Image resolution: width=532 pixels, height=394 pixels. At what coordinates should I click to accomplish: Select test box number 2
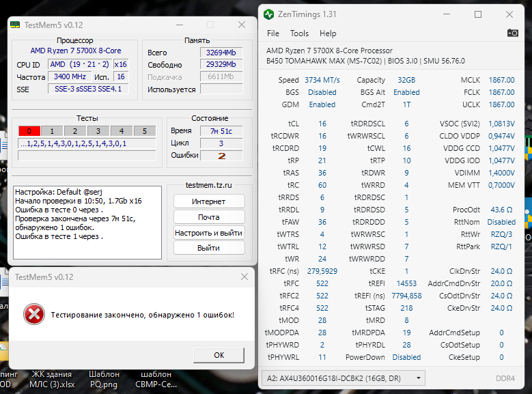(x=75, y=131)
